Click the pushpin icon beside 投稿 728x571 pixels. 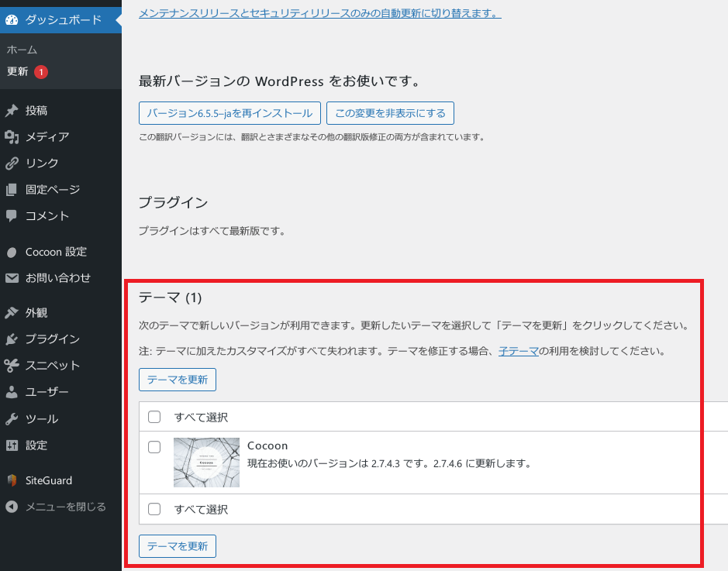tap(12, 110)
